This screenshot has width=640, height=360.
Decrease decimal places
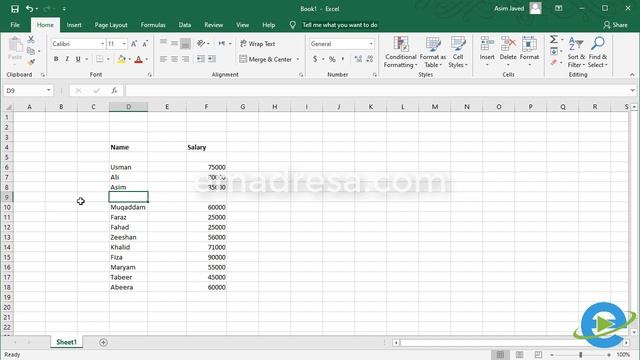point(369,59)
